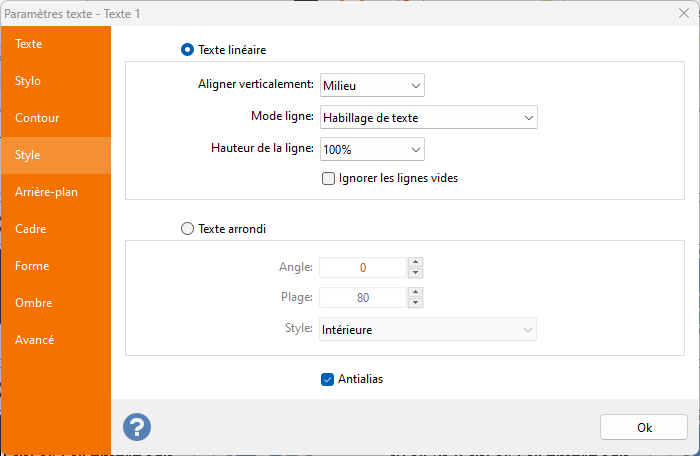The width and height of the screenshot is (700, 456).
Task: Open the Stylo tab in sidebar
Action: coord(28,81)
